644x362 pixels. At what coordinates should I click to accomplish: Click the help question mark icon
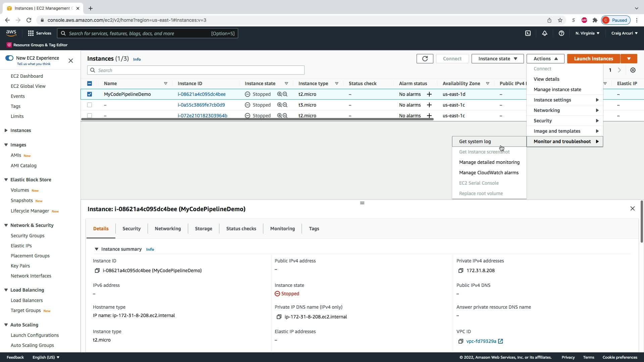[561, 33]
